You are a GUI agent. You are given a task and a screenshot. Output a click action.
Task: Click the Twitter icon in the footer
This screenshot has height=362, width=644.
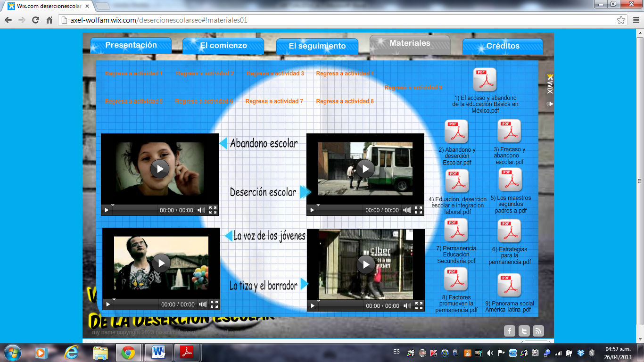(524, 331)
